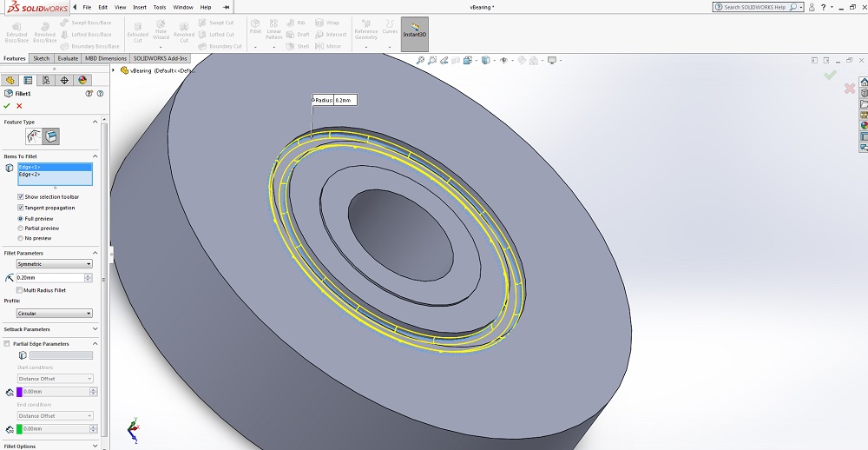Open the Design Library icon in task pane
The width and height of the screenshot is (868, 450).
tap(864, 93)
